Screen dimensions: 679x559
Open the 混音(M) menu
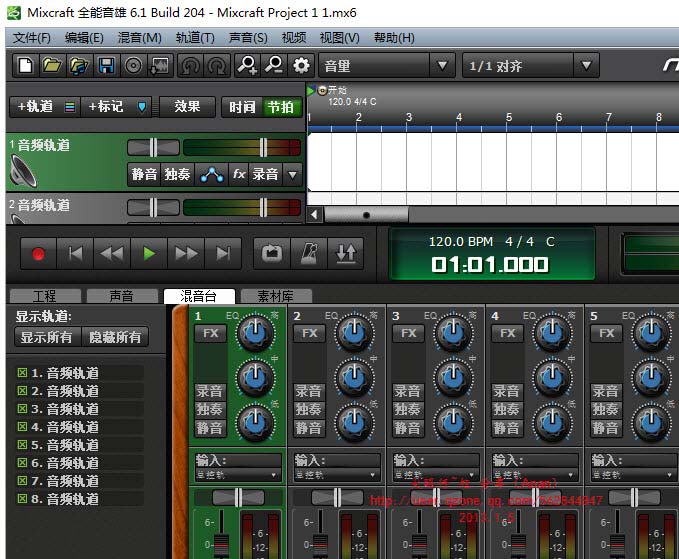point(139,38)
